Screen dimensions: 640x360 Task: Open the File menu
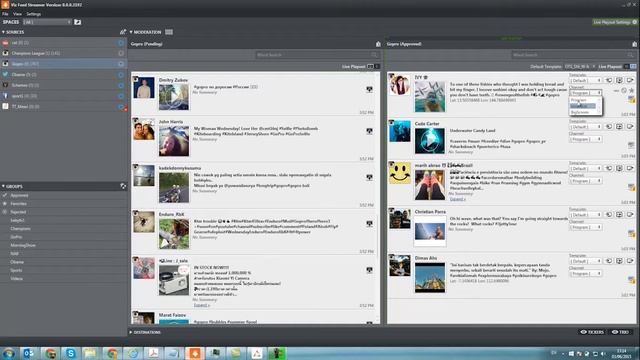pos(5,14)
